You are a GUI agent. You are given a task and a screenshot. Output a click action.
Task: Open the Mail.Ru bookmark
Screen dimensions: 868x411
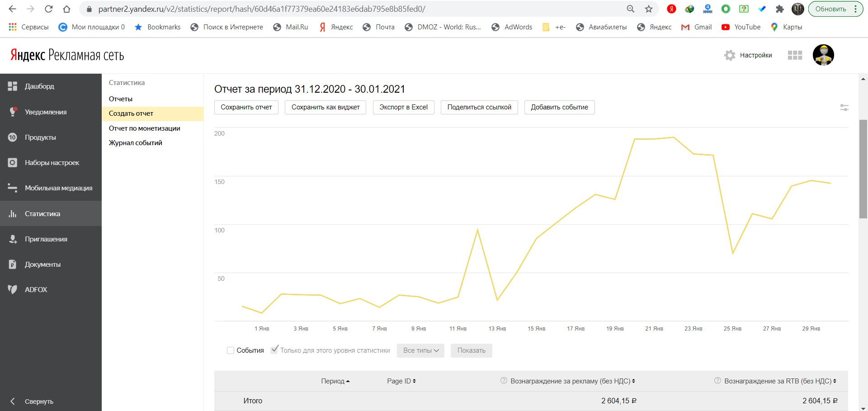click(x=291, y=27)
